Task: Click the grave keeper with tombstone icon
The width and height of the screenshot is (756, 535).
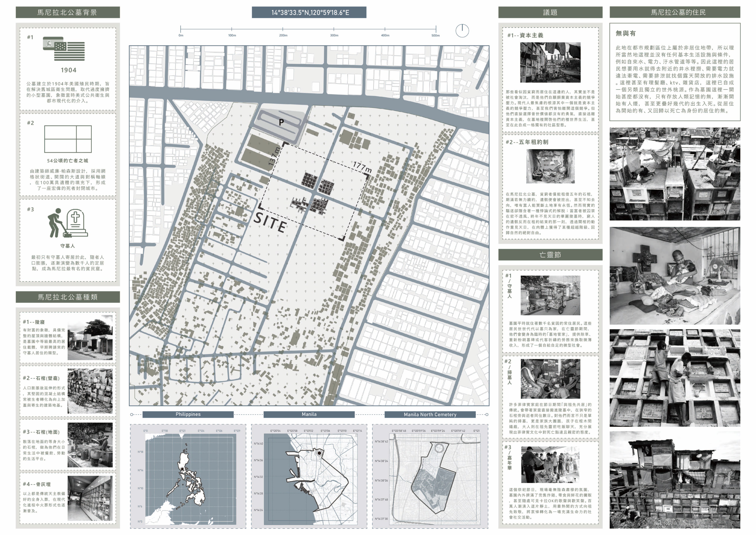Action: (x=68, y=223)
